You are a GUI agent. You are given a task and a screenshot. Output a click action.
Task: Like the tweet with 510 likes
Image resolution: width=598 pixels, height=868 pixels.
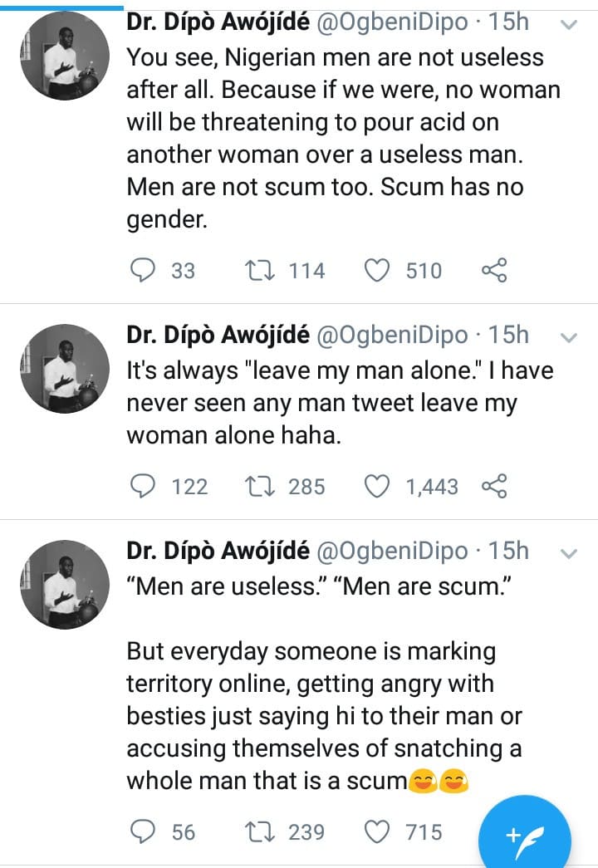379,270
